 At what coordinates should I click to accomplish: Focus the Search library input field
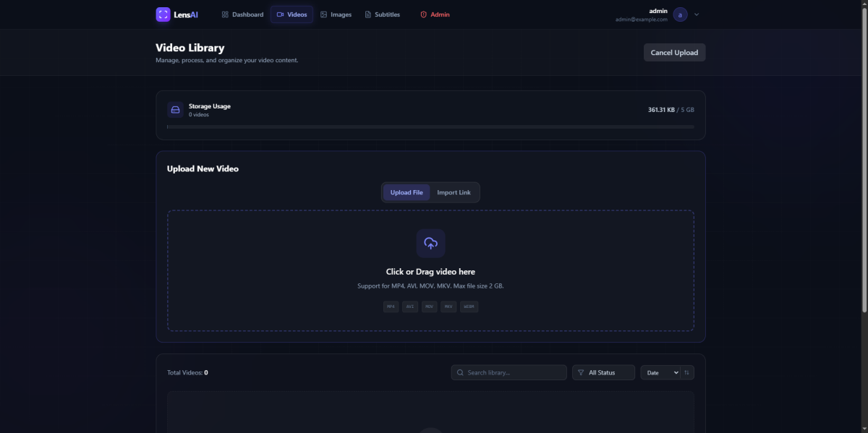[514, 372]
